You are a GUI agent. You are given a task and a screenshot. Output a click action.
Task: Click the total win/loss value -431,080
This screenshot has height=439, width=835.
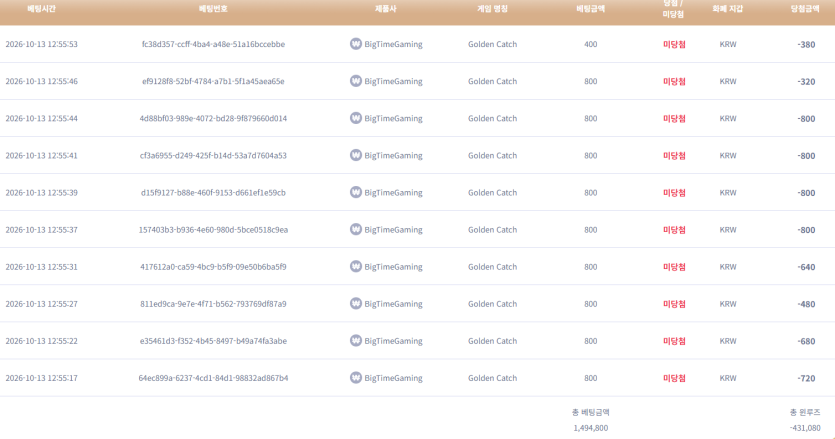click(805, 428)
